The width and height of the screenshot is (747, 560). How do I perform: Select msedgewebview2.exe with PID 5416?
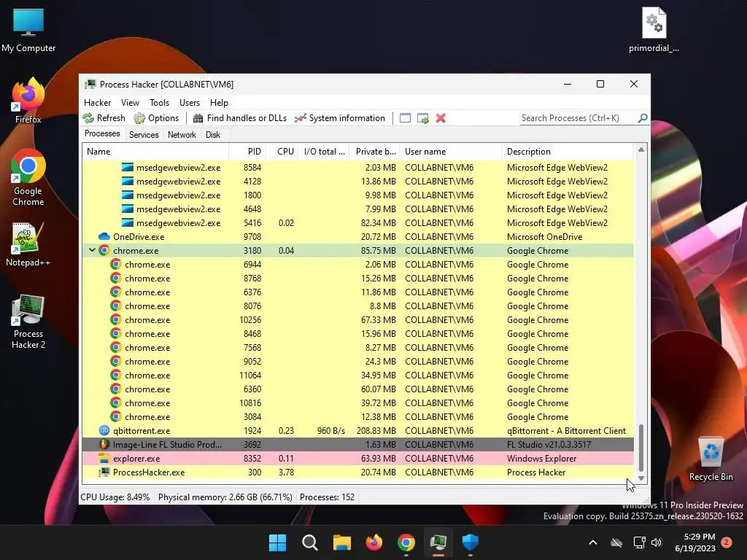pos(357,223)
